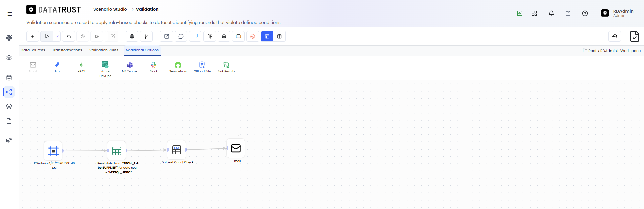Select the MS Teams integration option
This screenshot has height=209, width=644.
[x=130, y=67]
